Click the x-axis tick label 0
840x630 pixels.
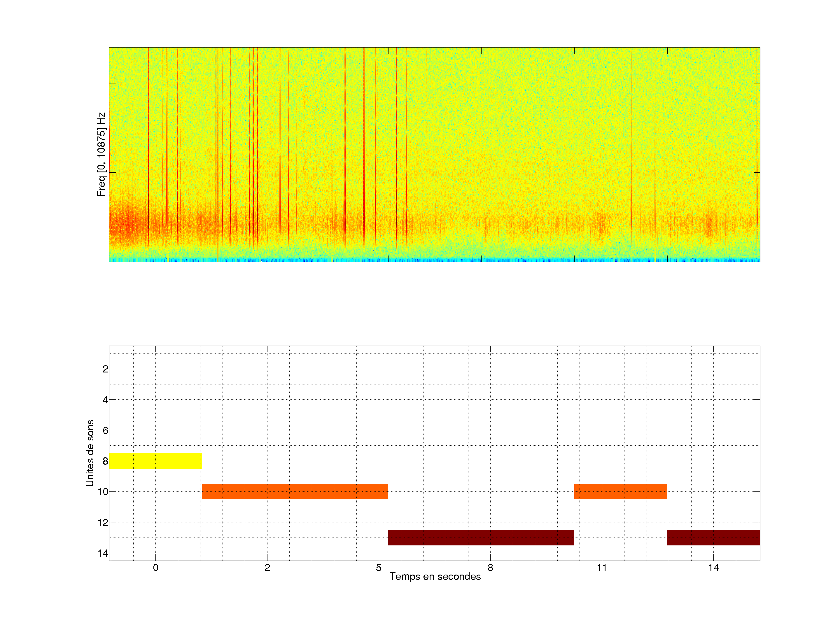pyautogui.click(x=155, y=568)
